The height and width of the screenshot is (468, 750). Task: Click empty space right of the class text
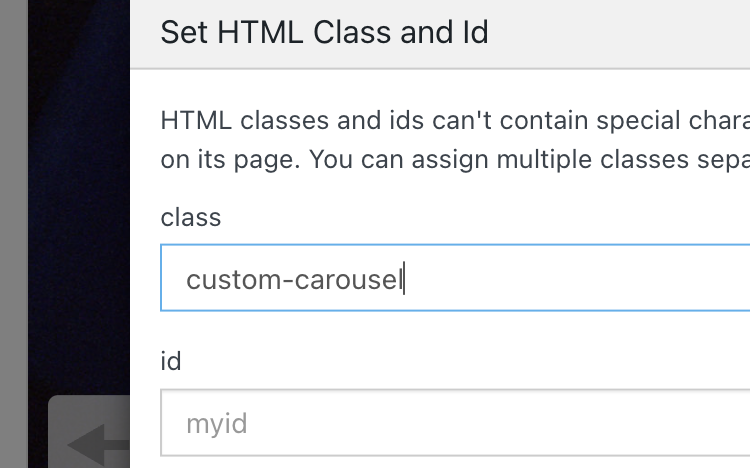(x=580, y=280)
